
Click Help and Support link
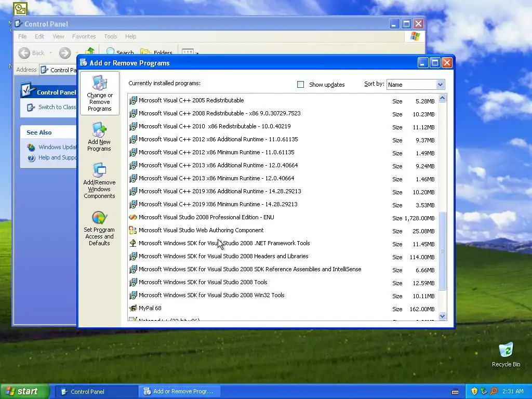(x=57, y=157)
